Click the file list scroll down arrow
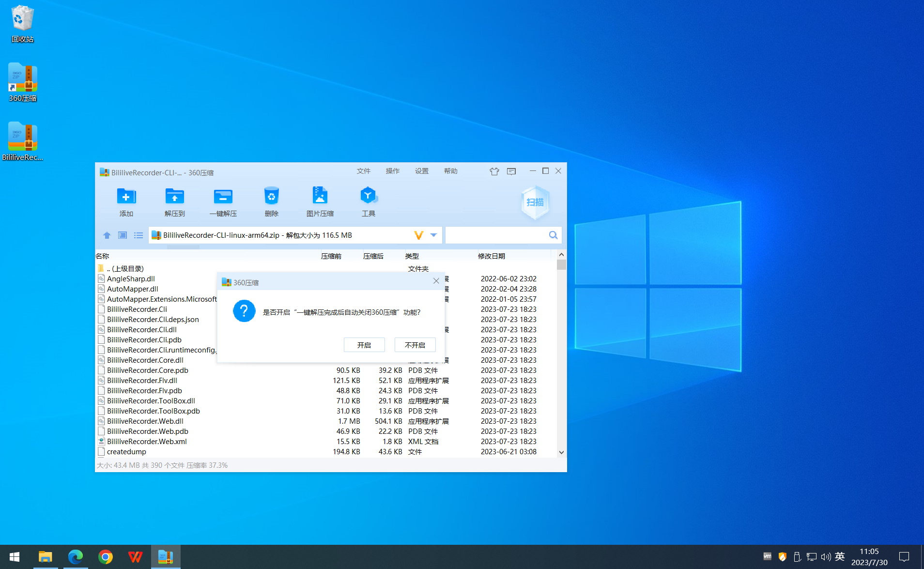Image resolution: width=924 pixels, height=569 pixels. [561, 452]
